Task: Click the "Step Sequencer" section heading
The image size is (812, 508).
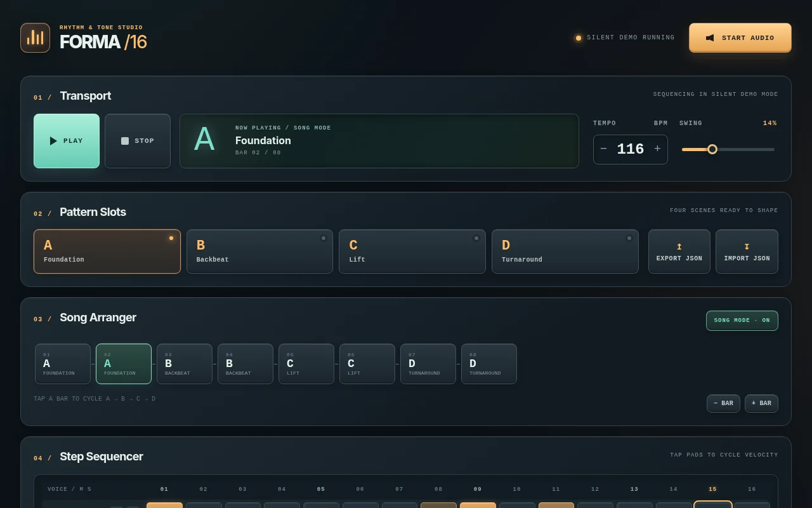Action: tap(101, 457)
